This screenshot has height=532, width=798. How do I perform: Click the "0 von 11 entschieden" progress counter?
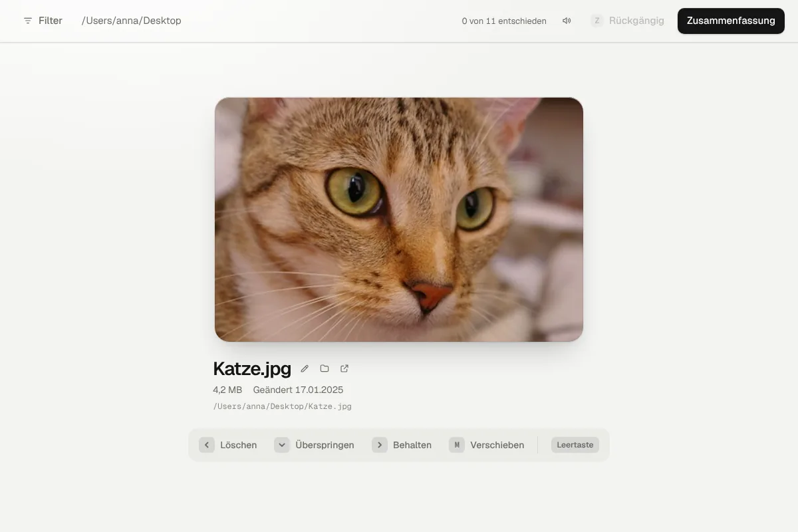[504, 21]
